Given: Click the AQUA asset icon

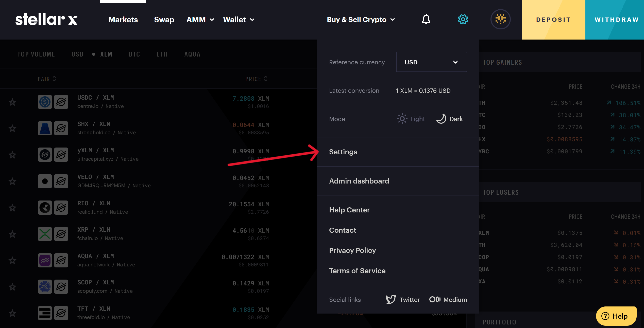Looking at the screenshot, I should click(x=45, y=260).
